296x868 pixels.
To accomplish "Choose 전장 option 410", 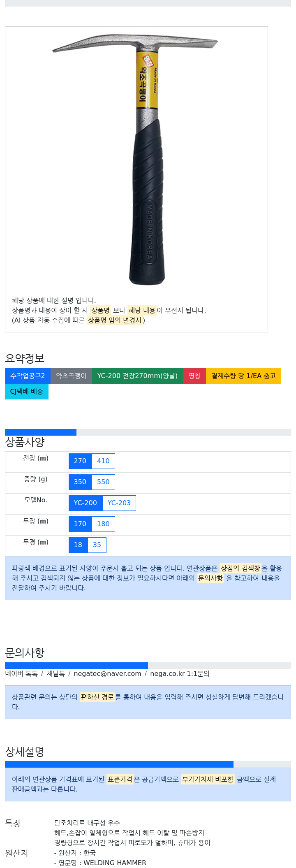I will coord(103,461).
